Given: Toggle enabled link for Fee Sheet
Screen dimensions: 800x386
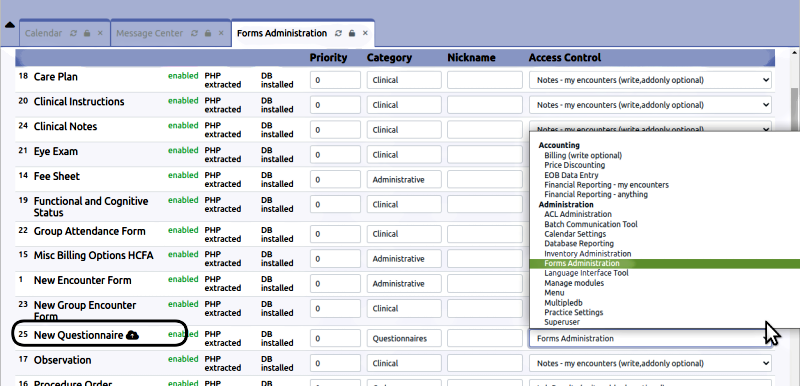Looking at the screenshot, I should click(x=183, y=175).
